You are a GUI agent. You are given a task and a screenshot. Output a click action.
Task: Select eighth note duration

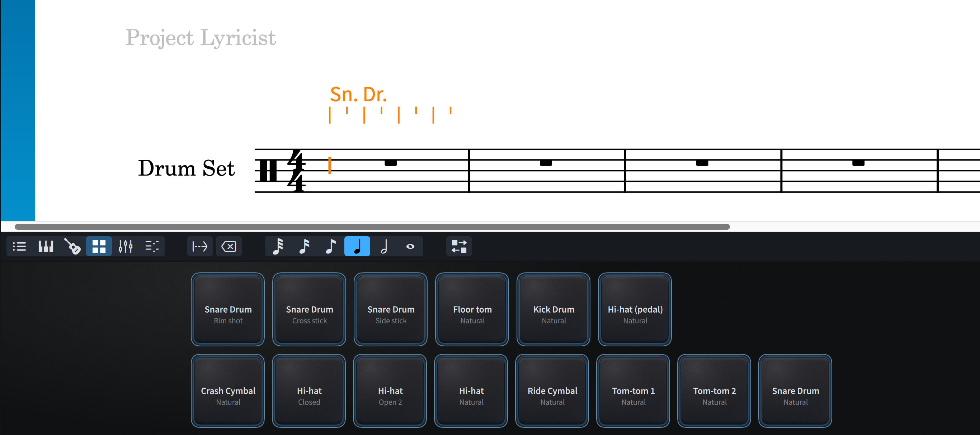click(331, 246)
